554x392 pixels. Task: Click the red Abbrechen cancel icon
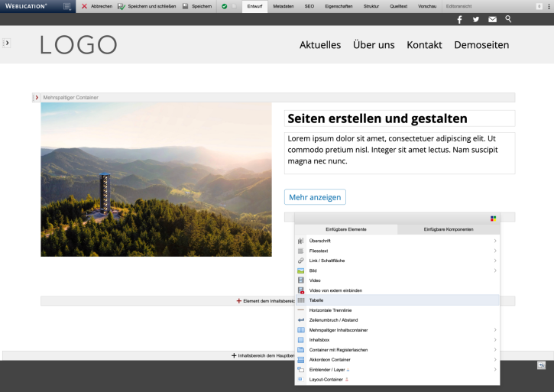tap(84, 6)
